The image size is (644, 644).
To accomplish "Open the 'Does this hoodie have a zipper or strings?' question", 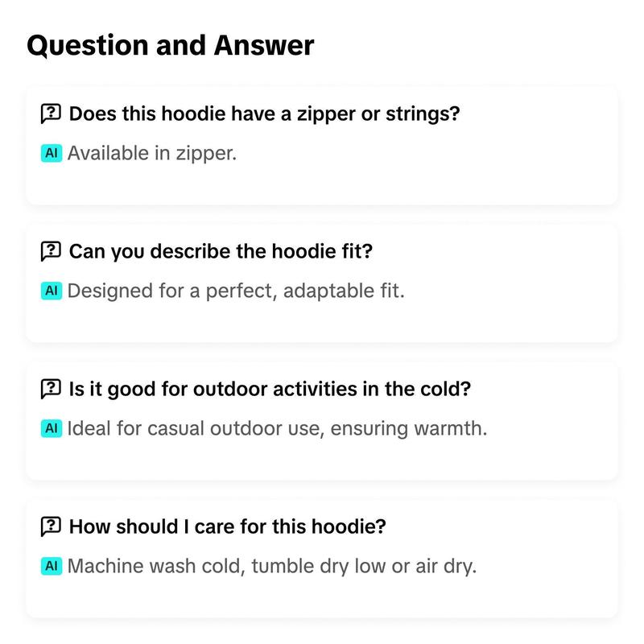I will click(264, 114).
